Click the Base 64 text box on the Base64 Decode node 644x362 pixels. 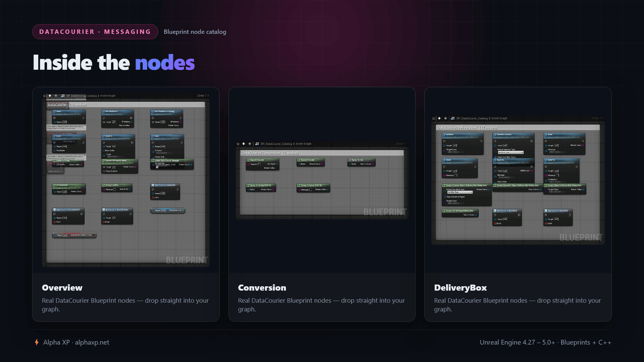pyautogui.click(x=259, y=164)
